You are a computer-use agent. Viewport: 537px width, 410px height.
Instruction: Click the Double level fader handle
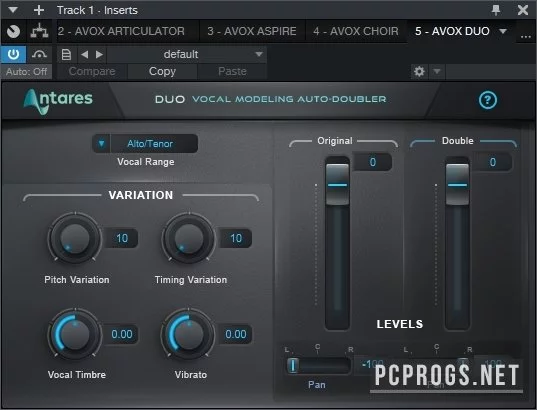(x=457, y=185)
